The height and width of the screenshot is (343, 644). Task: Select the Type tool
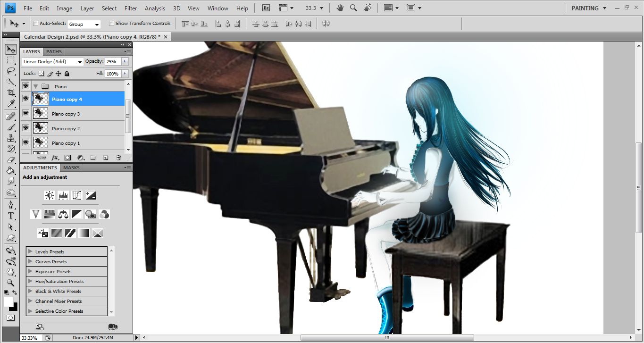(x=11, y=216)
